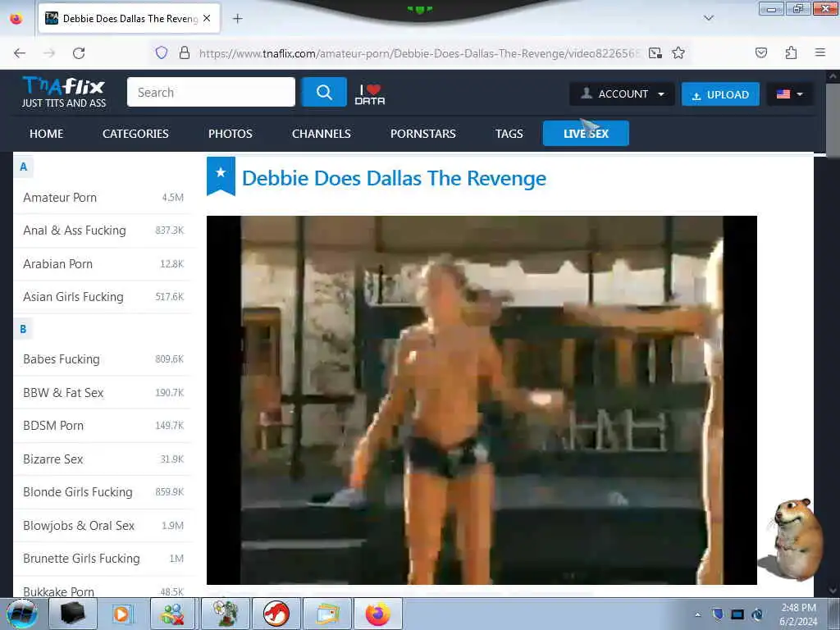The width and height of the screenshot is (840, 630).
Task: Click into the site Search field
Action: (211, 92)
